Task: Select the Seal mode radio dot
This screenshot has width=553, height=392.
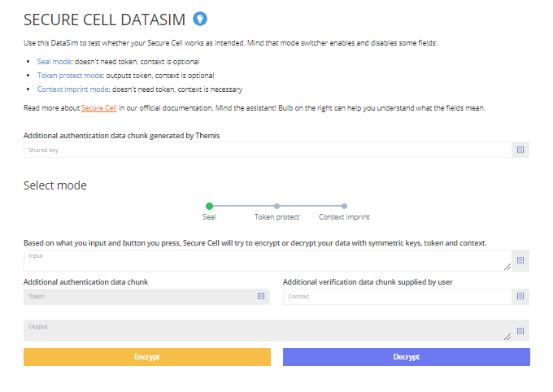Action: [209, 206]
